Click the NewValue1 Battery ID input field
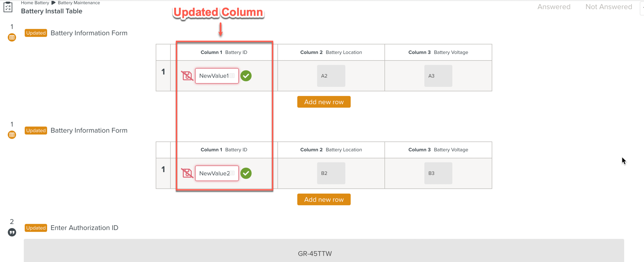Viewport: 644px width, 262px height. coord(213,76)
